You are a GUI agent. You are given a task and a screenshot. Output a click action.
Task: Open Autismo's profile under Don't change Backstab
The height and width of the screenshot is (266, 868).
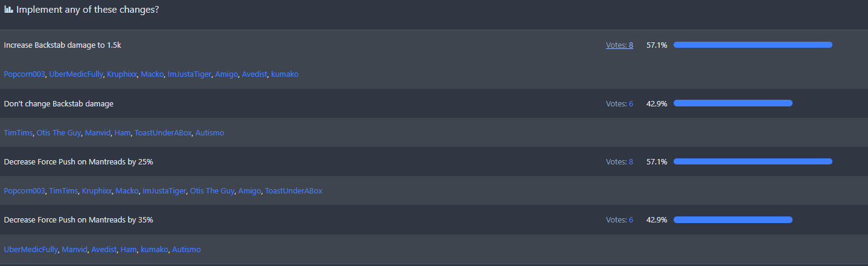[209, 133]
